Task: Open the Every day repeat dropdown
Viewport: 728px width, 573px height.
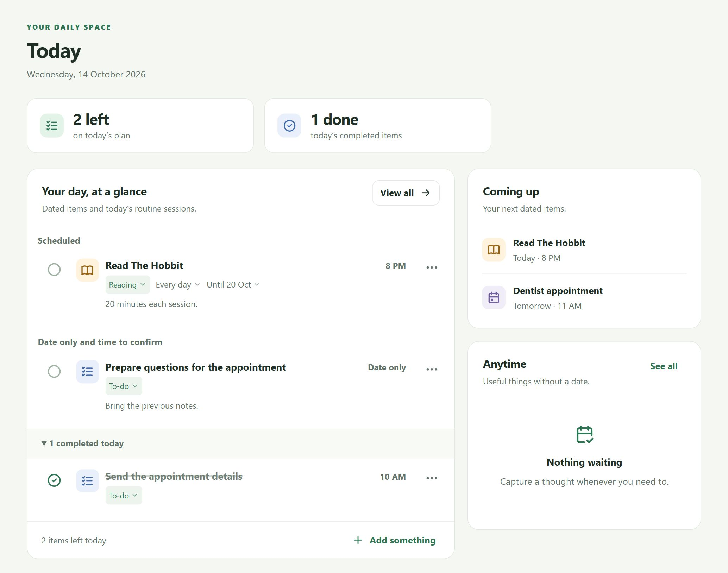Action: click(177, 285)
